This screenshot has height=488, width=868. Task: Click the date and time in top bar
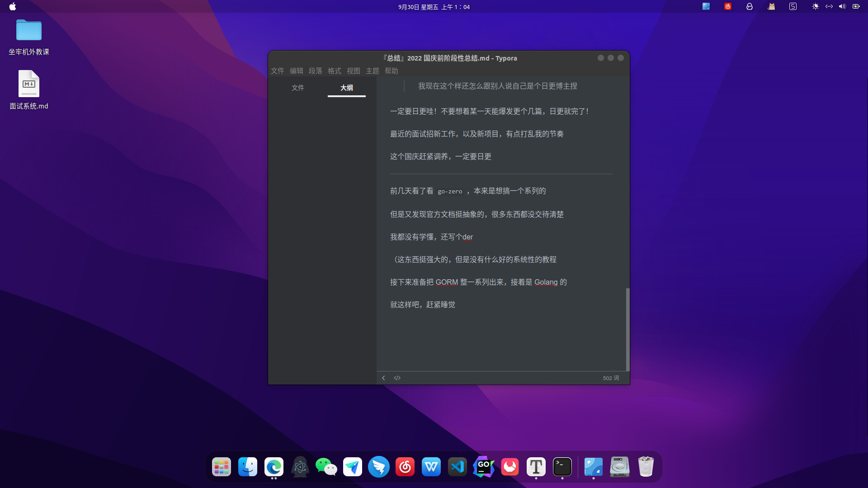(x=434, y=7)
